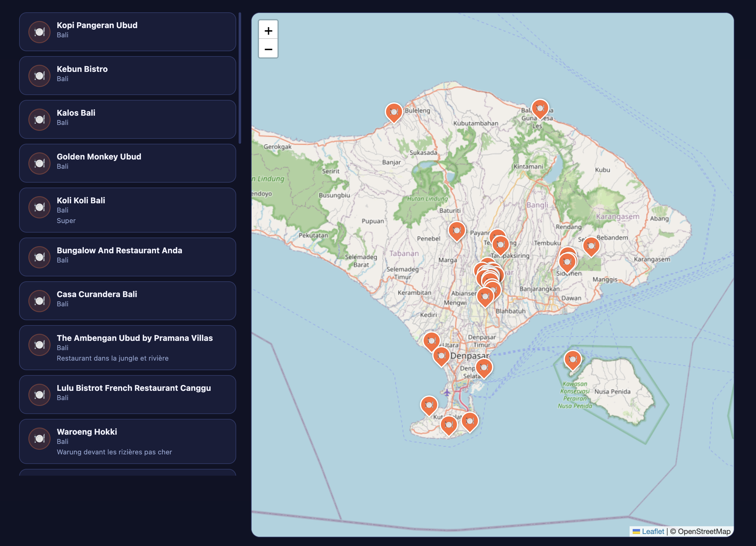Screen dimensions: 756x546
Task: Click 'Warung devant les rizières pas cher' note
Action: pos(114,452)
